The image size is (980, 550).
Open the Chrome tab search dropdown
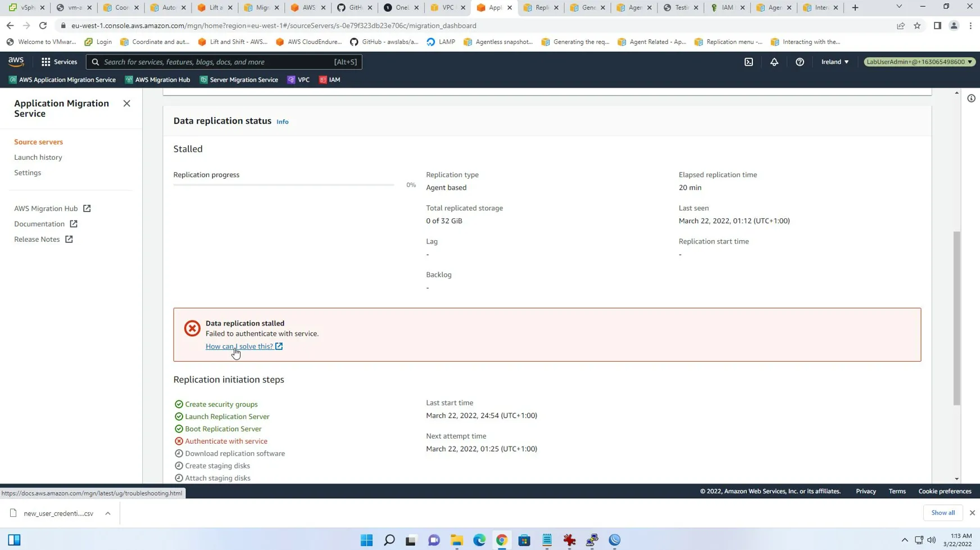click(899, 7)
